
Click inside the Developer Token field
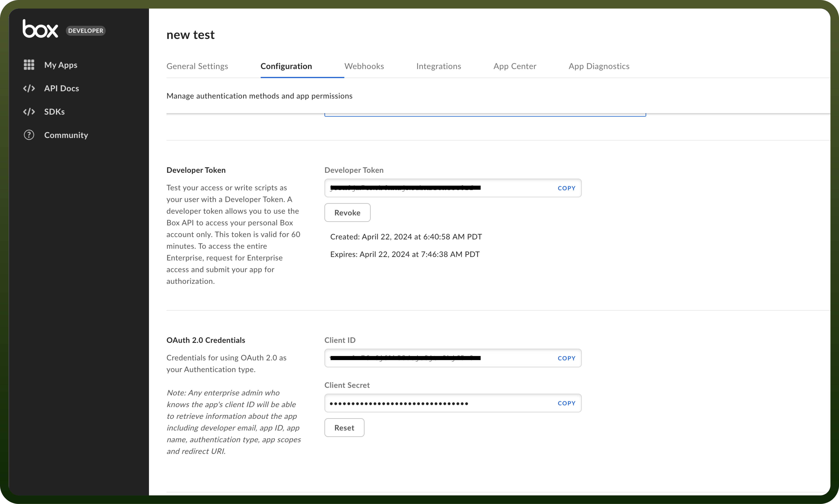453,188
